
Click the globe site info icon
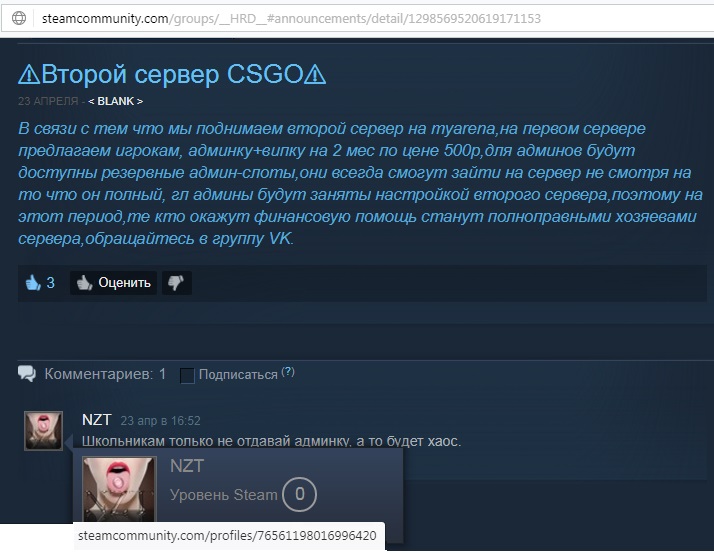(18, 19)
